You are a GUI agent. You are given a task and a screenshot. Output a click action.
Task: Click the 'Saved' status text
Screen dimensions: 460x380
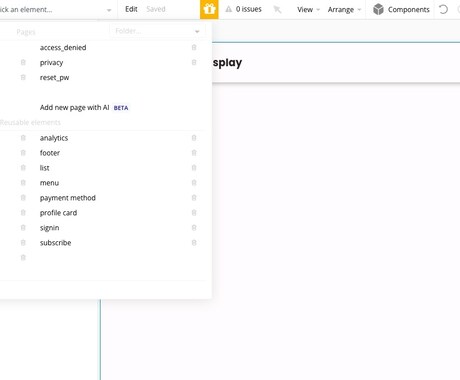156,9
